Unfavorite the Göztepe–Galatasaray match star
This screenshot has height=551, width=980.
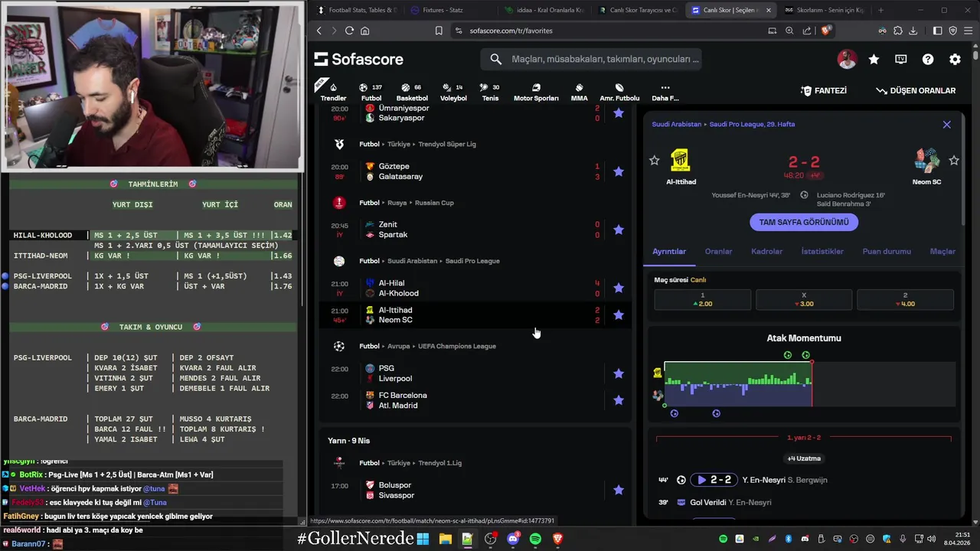619,171
